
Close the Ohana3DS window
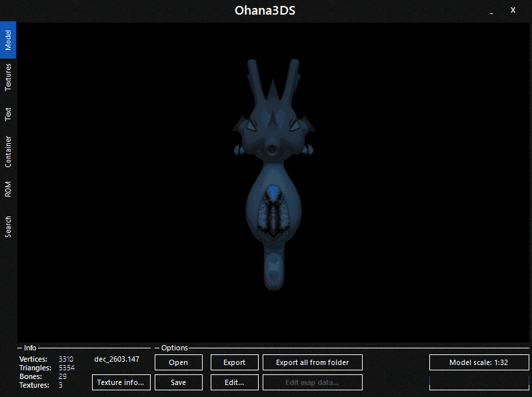(513, 11)
